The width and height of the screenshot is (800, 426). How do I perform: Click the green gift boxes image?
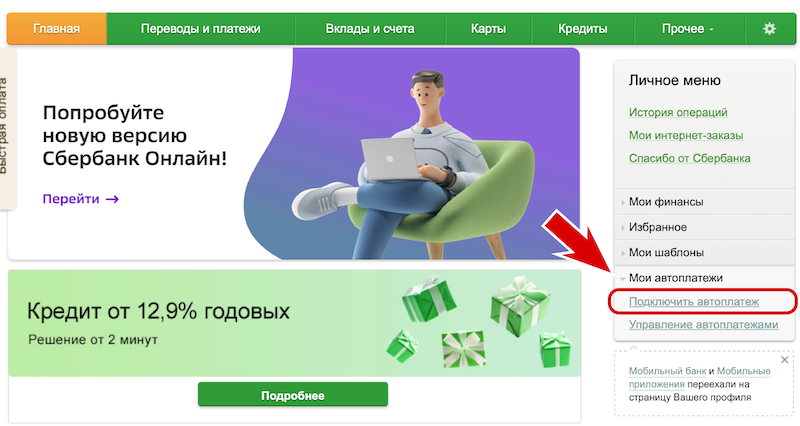pyautogui.click(x=480, y=323)
